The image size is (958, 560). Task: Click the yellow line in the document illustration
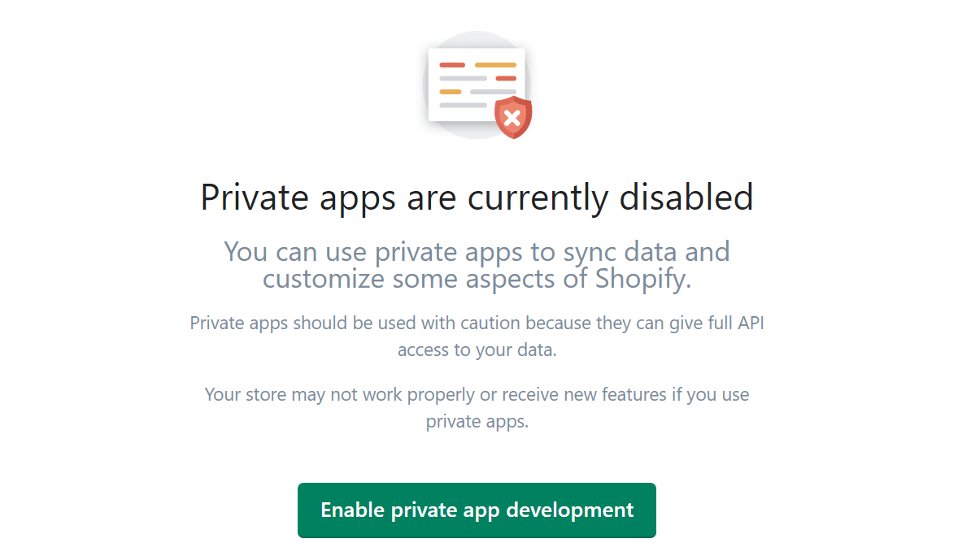click(x=451, y=91)
